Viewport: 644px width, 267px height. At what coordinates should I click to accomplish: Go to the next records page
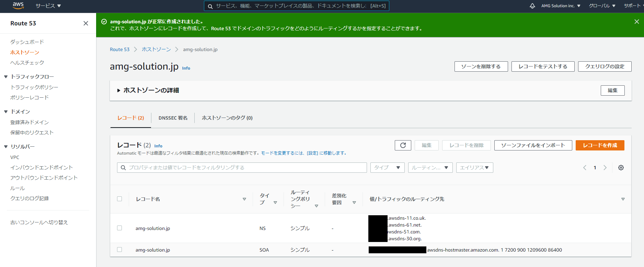[605, 168]
